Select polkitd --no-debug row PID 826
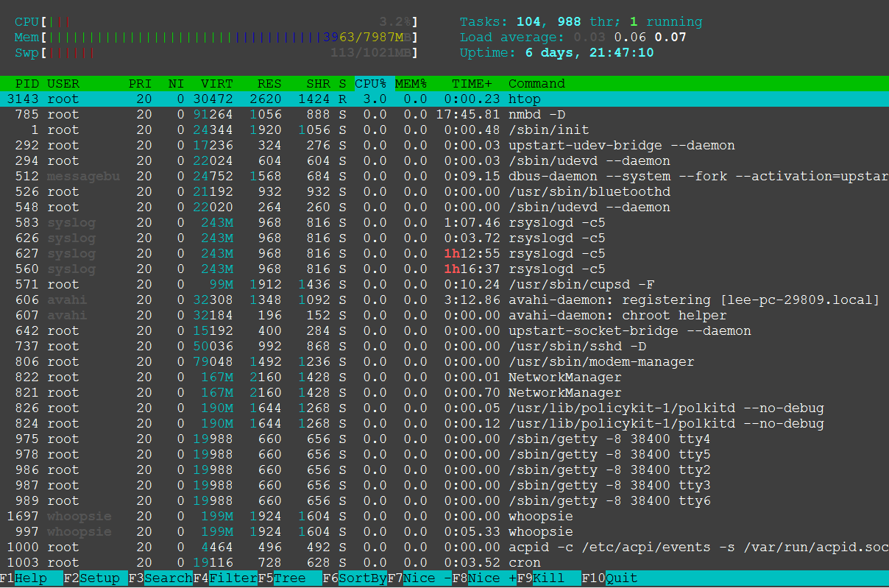The width and height of the screenshot is (889, 588). pos(444,408)
